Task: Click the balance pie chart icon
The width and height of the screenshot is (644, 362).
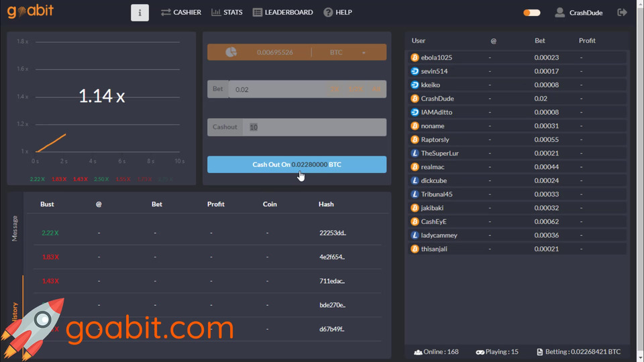Action: coord(231,52)
